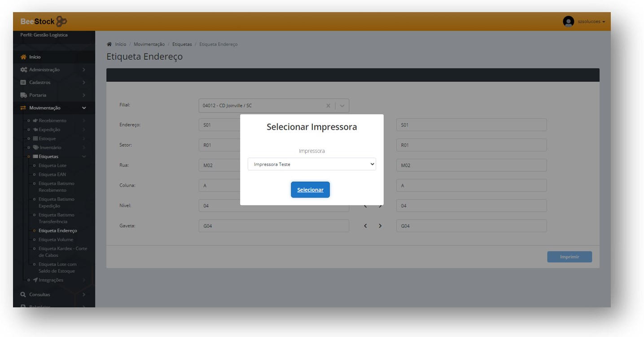This screenshot has height=337, width=644.
Task: Click the Gaveta next arrow
Action: tap(380, 226)
